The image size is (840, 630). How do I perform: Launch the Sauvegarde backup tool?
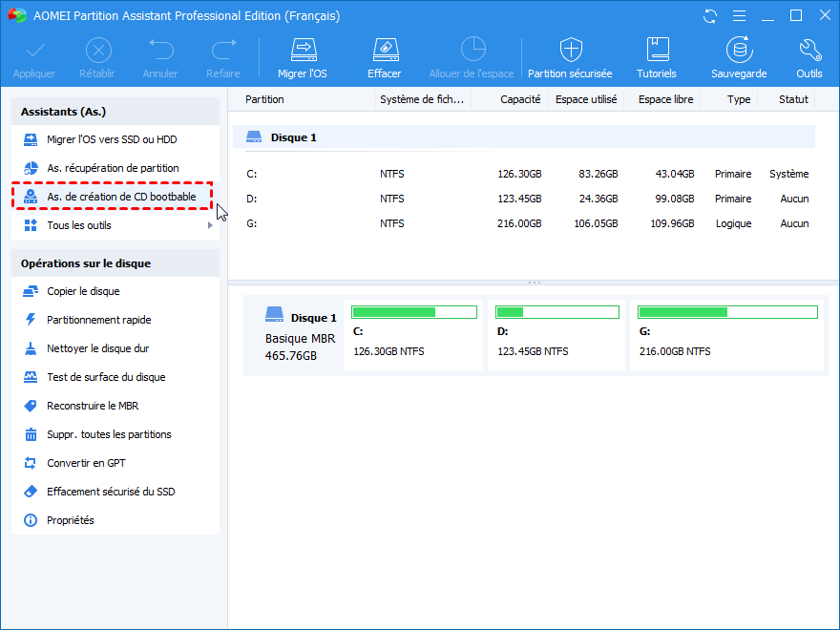(739, 58)
